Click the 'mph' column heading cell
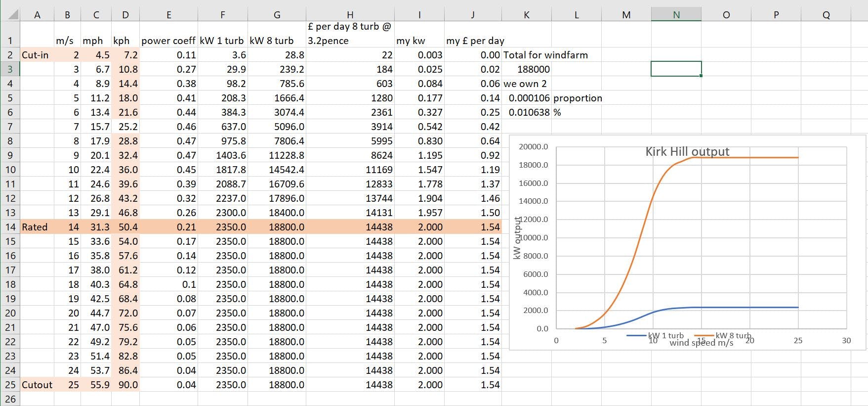The width and height of the screenshot is (868, 406). pyautogui.click(x=96, y=34)
